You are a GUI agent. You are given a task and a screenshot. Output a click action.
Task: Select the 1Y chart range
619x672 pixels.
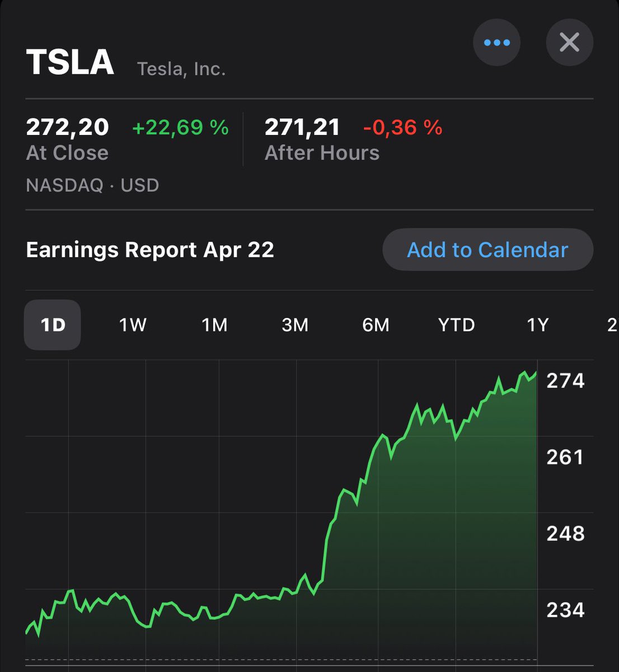(x=537, y=325)
